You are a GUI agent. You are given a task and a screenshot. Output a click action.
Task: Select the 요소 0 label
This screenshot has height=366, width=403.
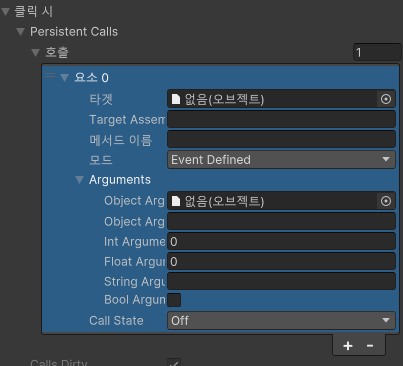click(x=91, y=78)
